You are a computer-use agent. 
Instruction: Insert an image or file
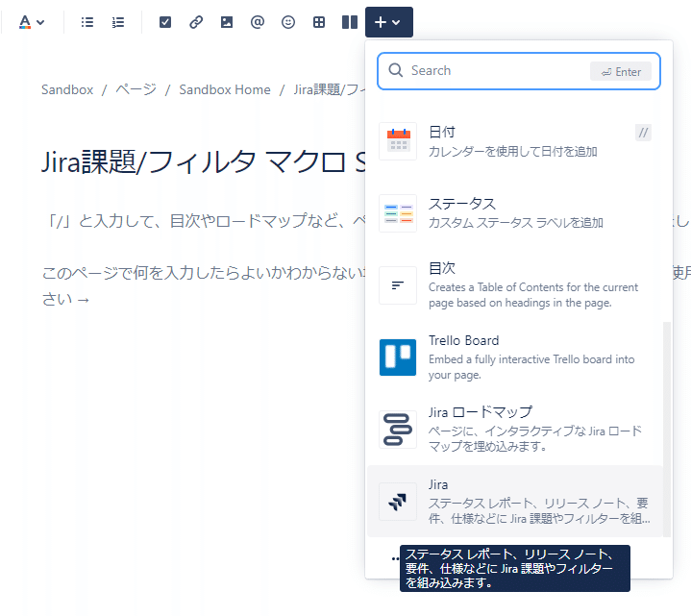[x=227, y=22]
